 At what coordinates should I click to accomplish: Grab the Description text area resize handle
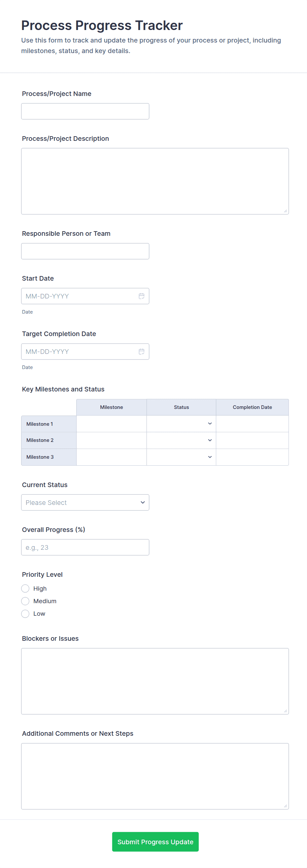[x=286, y=211]
